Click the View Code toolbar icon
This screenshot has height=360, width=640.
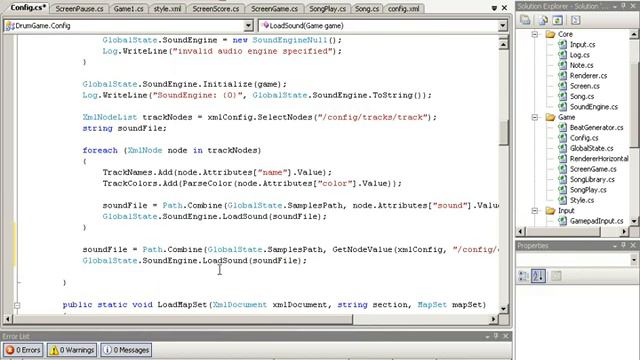[x=575, y=20]
